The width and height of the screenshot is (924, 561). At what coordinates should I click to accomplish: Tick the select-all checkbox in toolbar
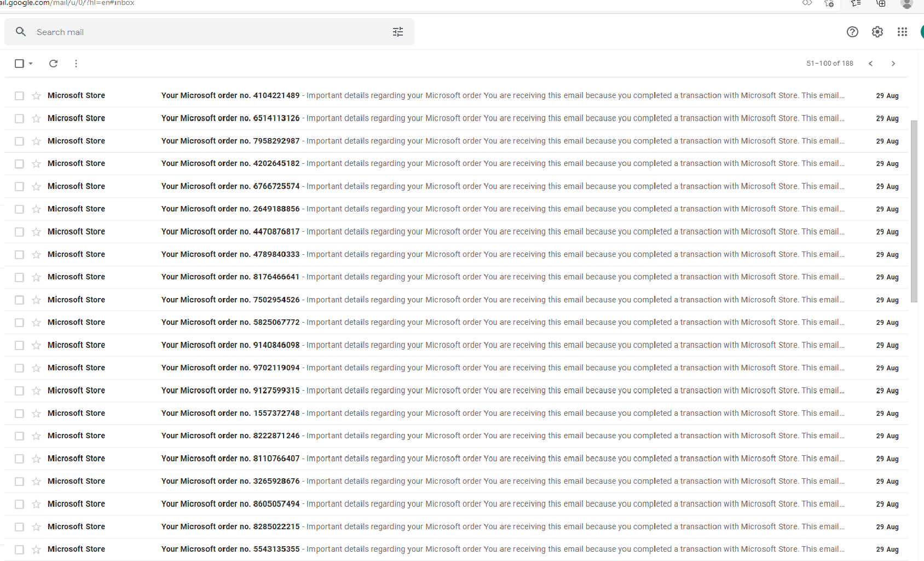click(19, 64)
